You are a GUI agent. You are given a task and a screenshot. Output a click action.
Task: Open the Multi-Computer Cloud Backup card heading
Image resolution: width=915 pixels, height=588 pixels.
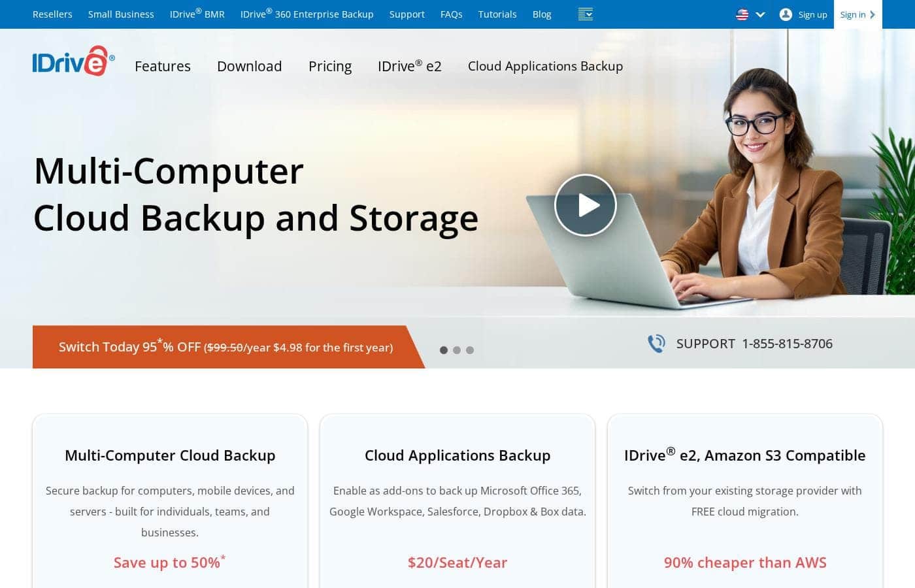click(170, 455)
